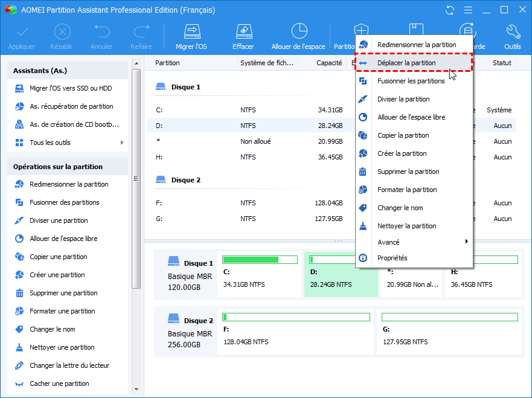532x398 pixels.
Task: Open As. récupération de partition wizard
Action: click(x=71, y=106)
